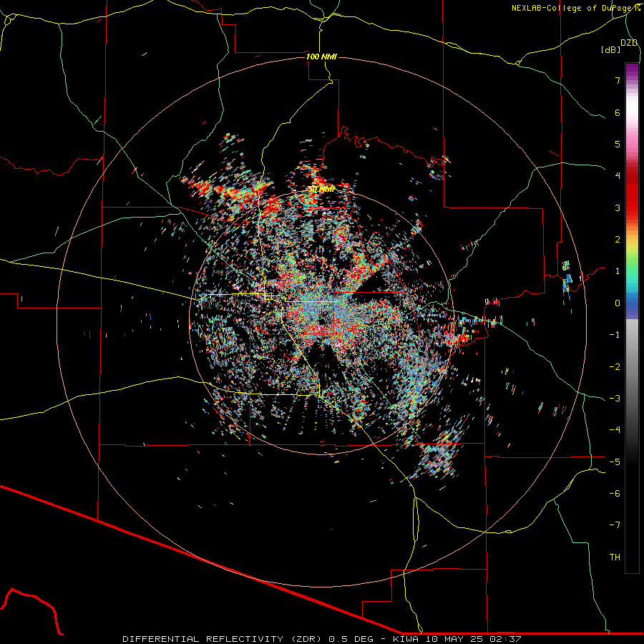Screen dimensions: 644x644
Task: Click the 6 value on color scale
Action: coord(618,112)
